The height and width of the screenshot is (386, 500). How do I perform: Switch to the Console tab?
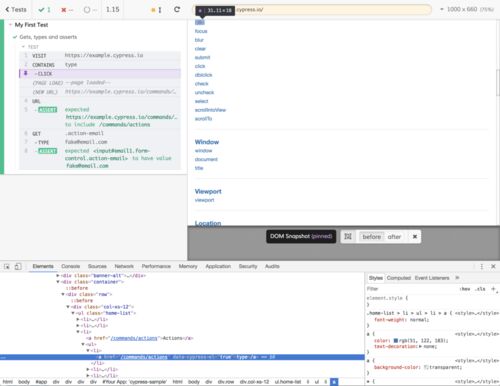pyautogui.click(x=70, y=266)
